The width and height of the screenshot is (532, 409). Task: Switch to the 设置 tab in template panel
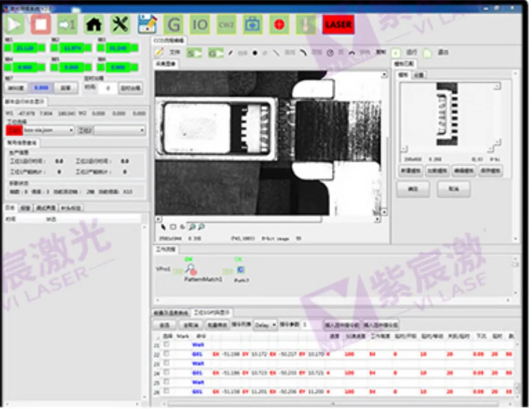click(x=419, y=75)
